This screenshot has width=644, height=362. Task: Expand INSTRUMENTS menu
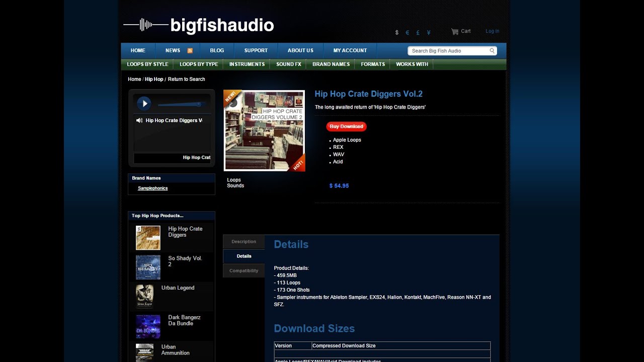pyautogui.click(x=247, y=64)
